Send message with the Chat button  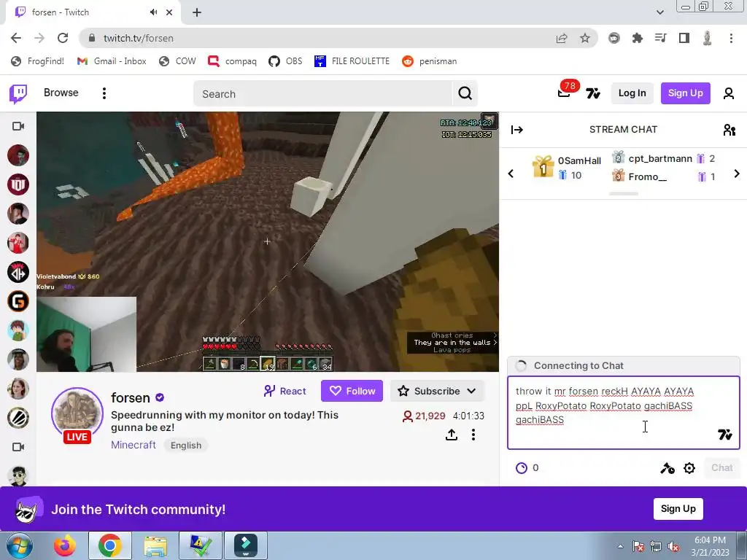pos(721,467)
